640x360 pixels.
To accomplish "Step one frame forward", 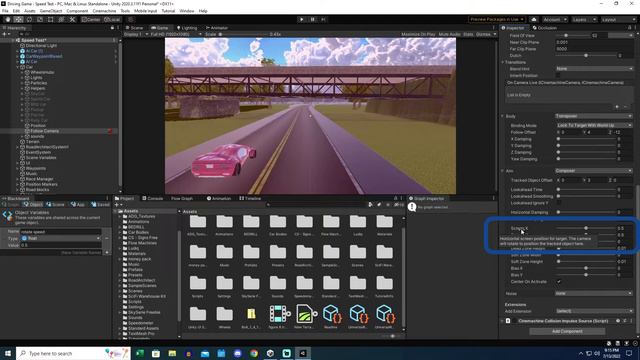I will point(323,19).
